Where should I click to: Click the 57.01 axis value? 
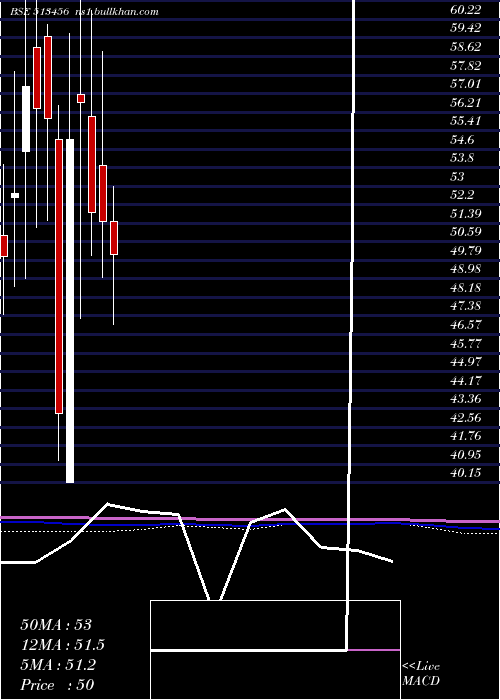tap(466, 84)
